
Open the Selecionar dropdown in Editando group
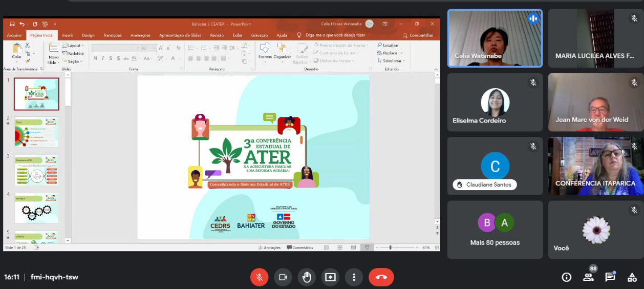click(x=392, y=61)
